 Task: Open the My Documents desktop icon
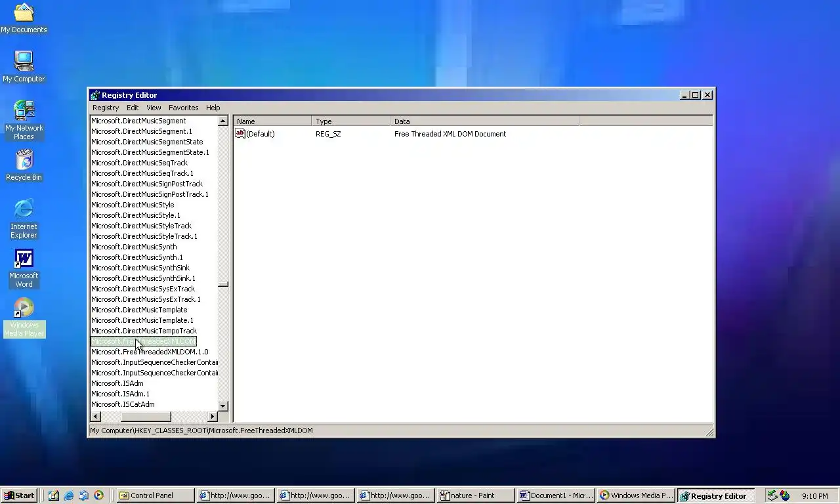pos(24,18)
